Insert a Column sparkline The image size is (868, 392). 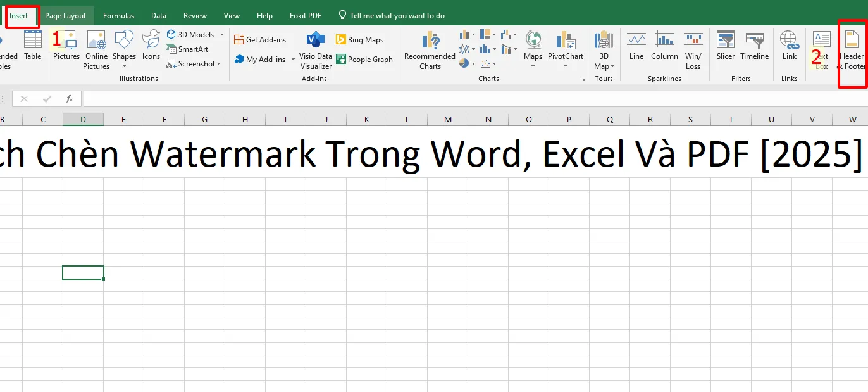point(664,45)
